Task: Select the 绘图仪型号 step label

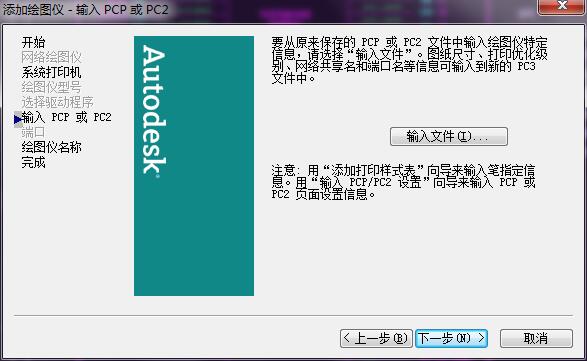Action: click(51, 87)
